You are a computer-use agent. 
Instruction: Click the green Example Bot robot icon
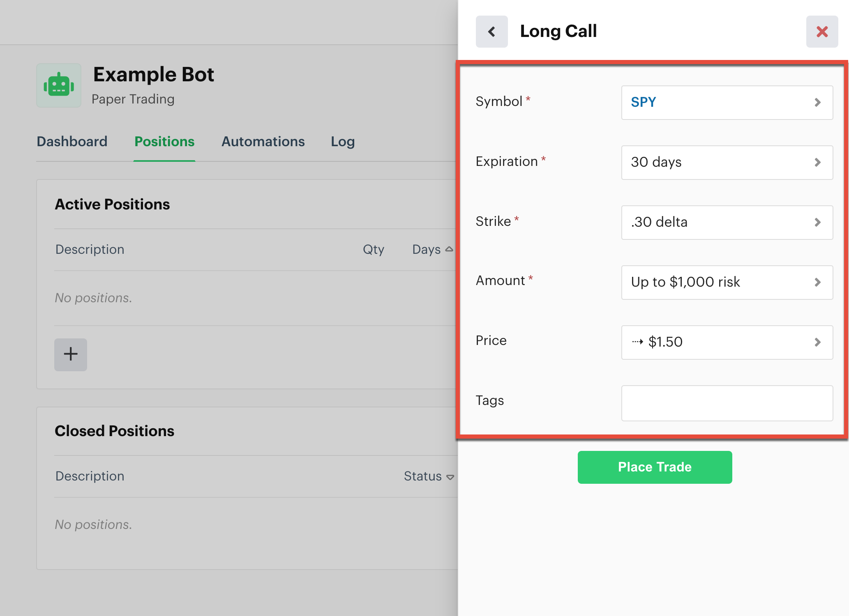tap(59, 85)
